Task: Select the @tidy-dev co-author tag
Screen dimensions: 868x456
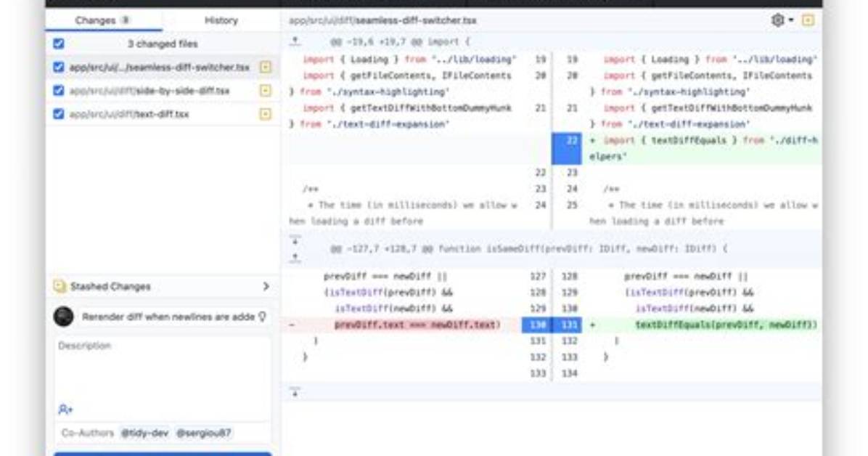Action: (x=144, y=433)
